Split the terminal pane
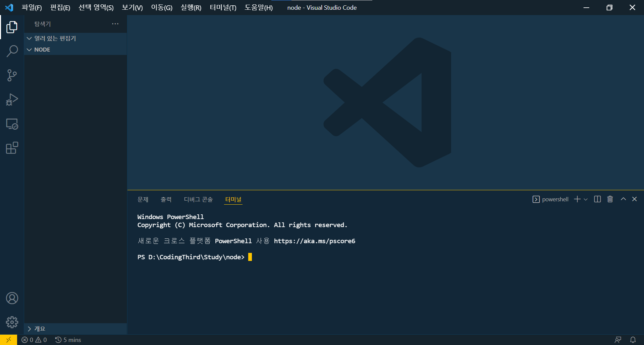 click(597, 199)
